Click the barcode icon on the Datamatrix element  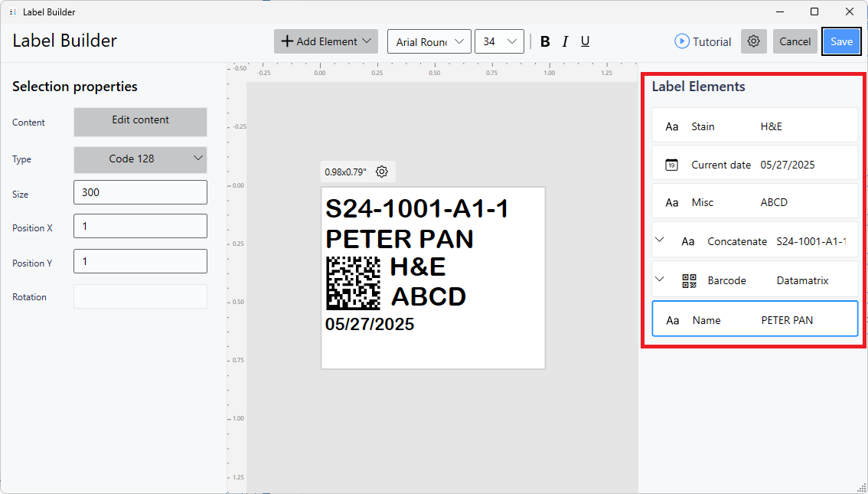click(x=690, y=280)
